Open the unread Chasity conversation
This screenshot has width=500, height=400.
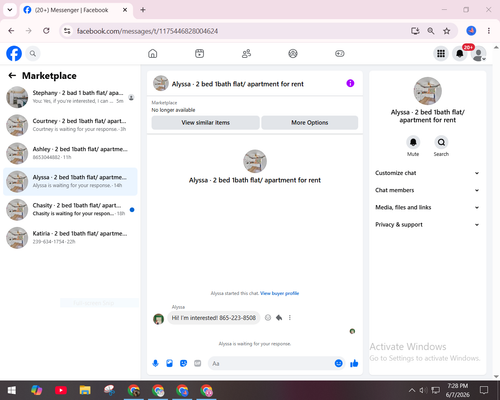[x=70, y=210]
